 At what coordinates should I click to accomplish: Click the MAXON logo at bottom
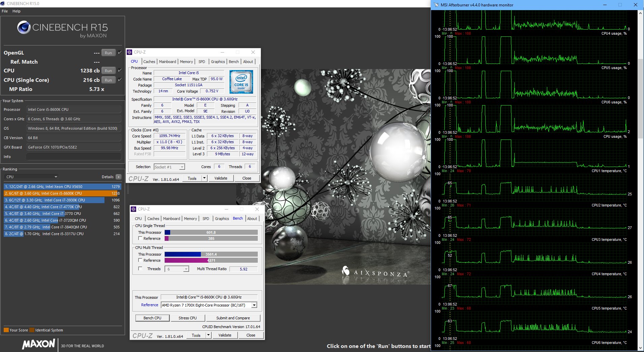pyautogui.click(x=38, y=344)
